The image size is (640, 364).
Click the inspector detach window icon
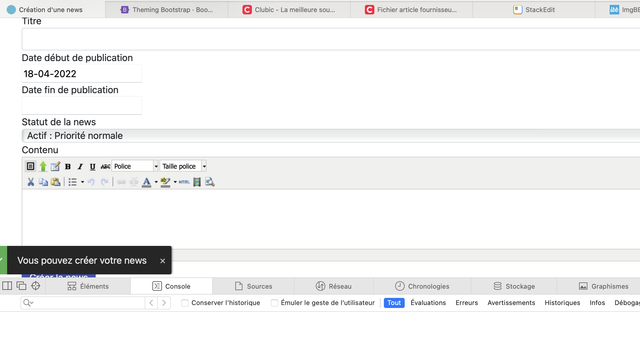21,286
